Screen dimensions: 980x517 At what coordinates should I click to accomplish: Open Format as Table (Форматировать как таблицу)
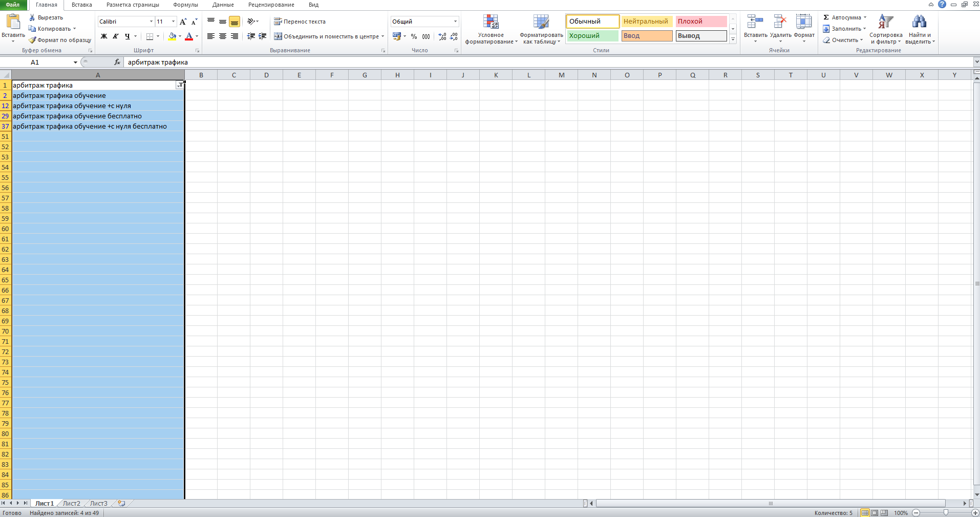click(541, 29)
